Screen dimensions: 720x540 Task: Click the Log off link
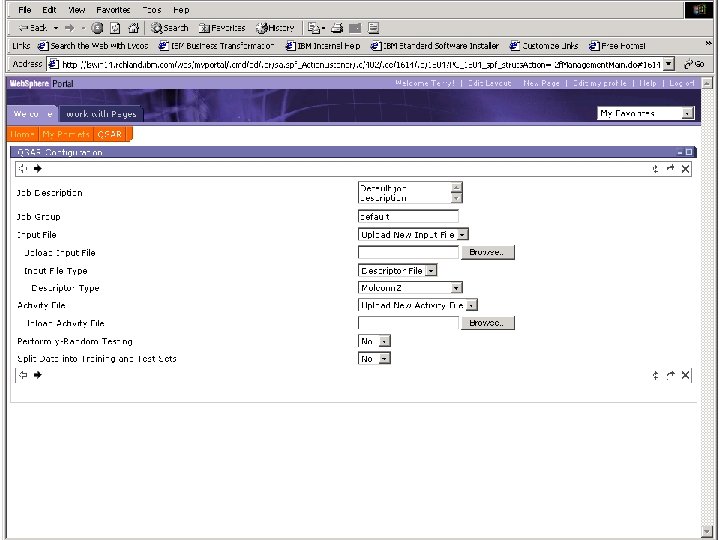(x=681, y=83)
